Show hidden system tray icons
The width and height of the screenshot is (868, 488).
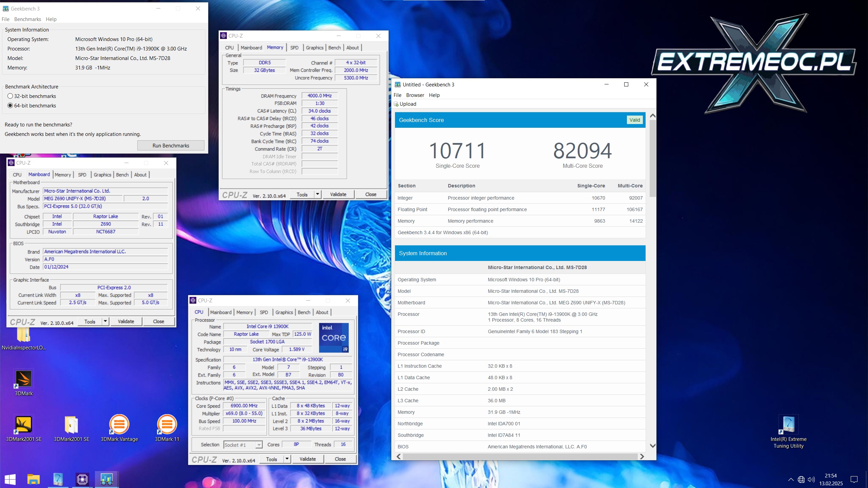click(791, 479)
